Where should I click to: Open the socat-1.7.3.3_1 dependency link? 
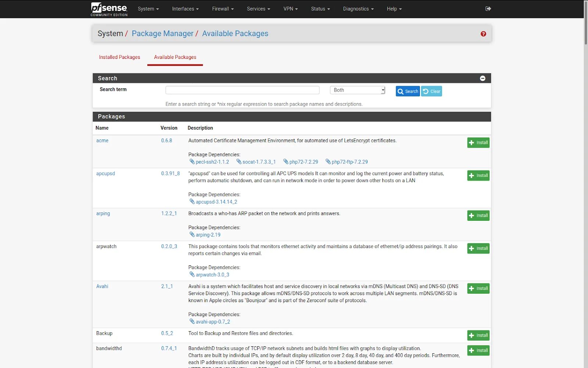tap(259, 162)
